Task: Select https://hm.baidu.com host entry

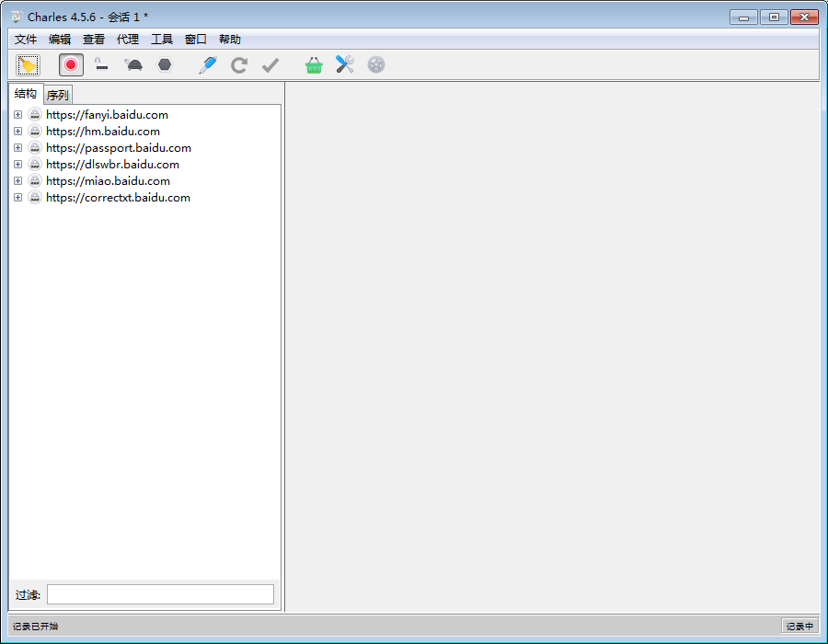Action: 103,131
